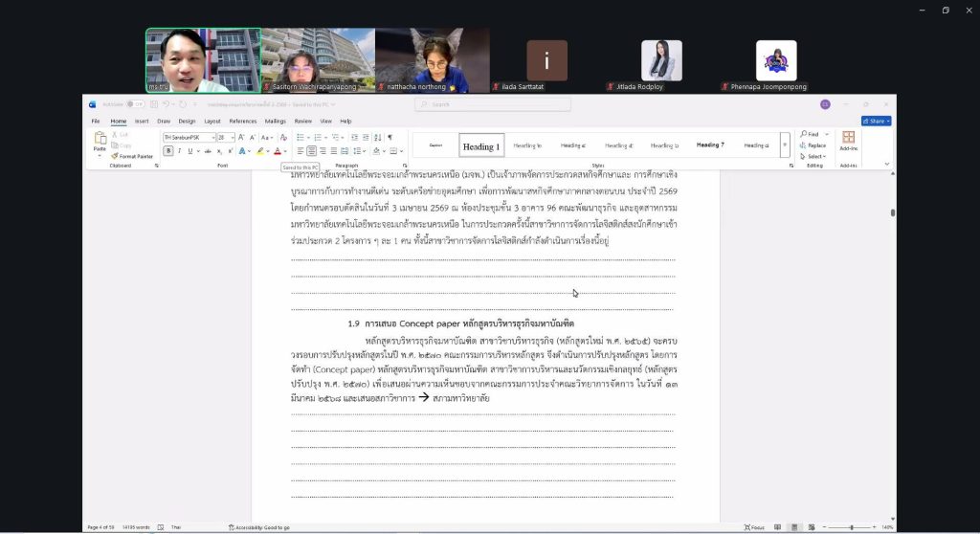Click the Save icon in title bar
The image size is (980, 534).
pos(154,104)
